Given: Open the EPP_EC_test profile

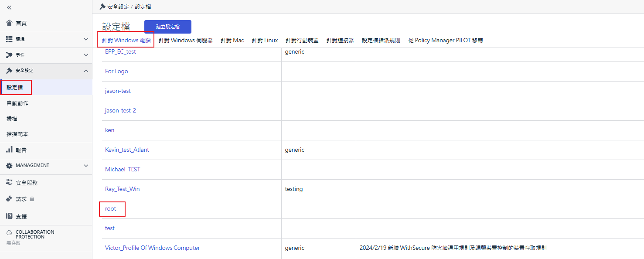Looking at the screenshot, I should pos(120,51).
